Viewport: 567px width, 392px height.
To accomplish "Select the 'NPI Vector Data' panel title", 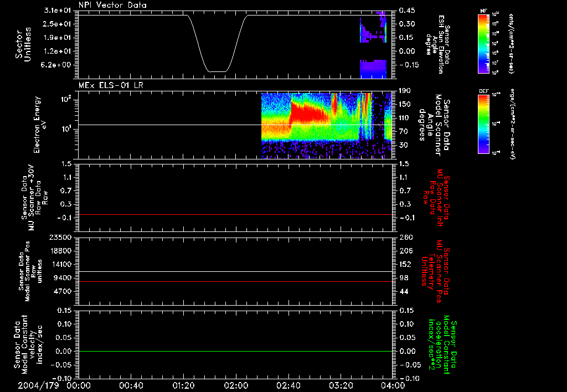I will (x=112, y=5).
